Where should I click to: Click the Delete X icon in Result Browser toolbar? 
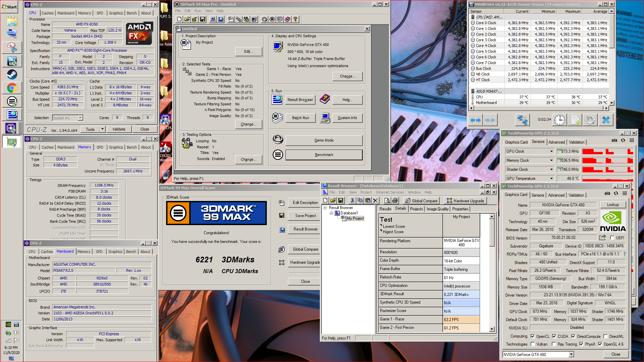[376, 201]
